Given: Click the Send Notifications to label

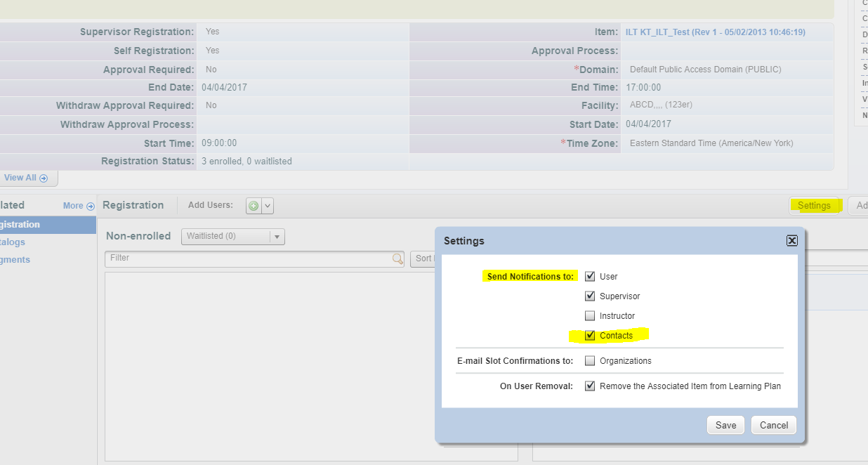Looking at the screenshot, I should 530,276.
